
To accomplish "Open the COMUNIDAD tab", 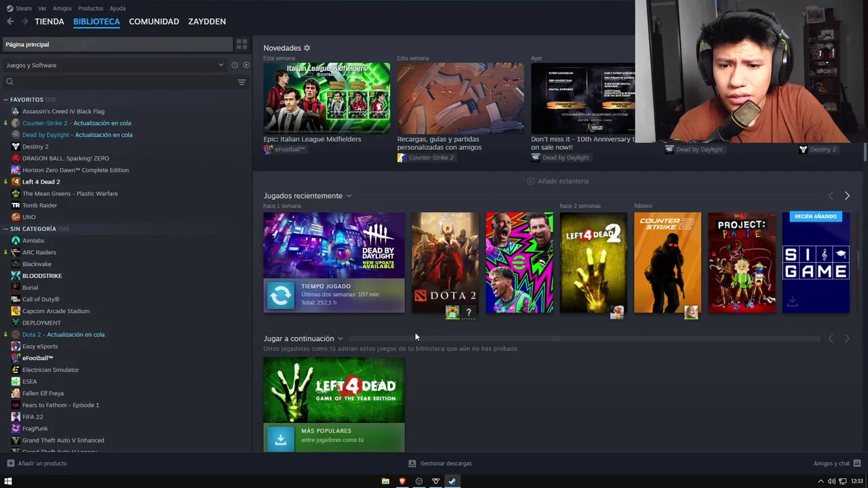I will pos(154,22).
